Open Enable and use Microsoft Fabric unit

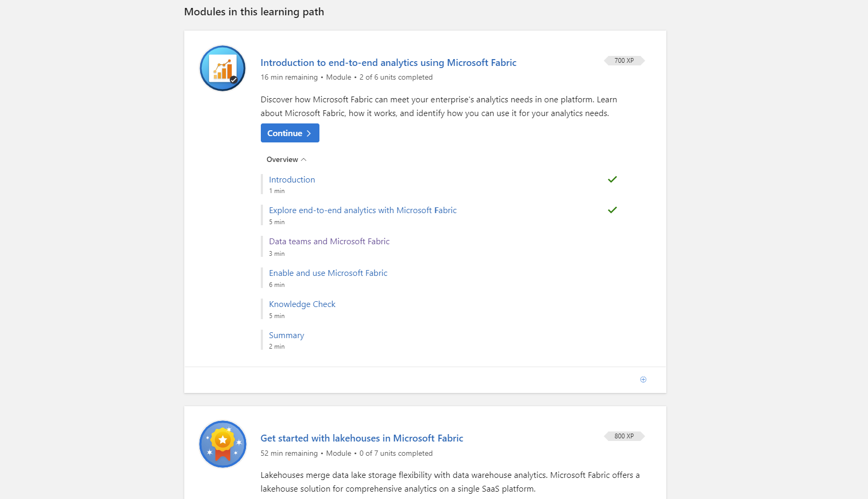pyautogui.click(x=328, y=273)
